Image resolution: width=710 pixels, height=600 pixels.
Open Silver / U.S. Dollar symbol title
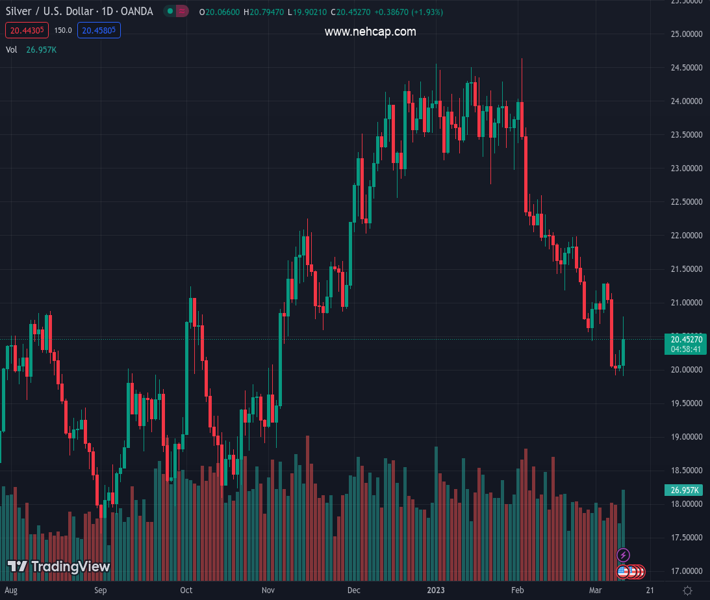[x=52, y=12]
